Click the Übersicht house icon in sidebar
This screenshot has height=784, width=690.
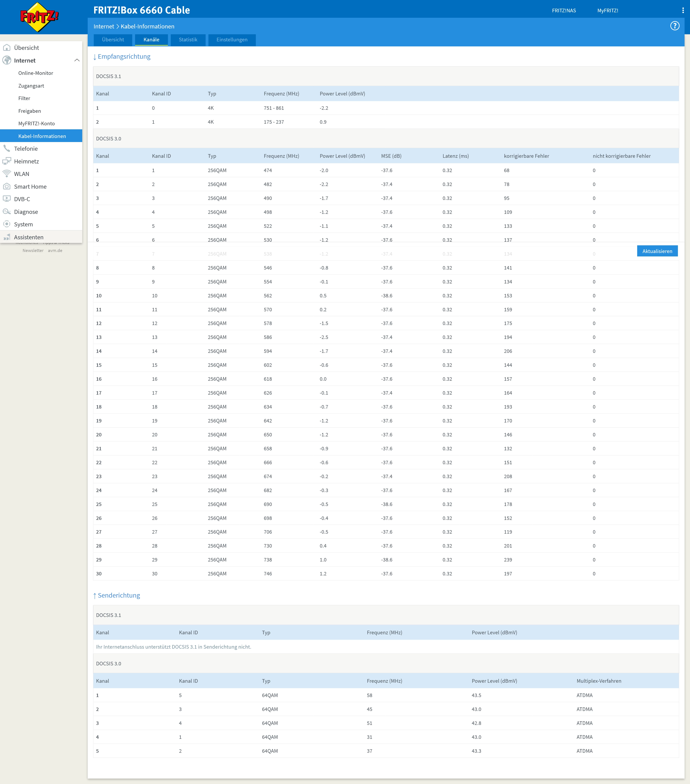click(6, 48)
